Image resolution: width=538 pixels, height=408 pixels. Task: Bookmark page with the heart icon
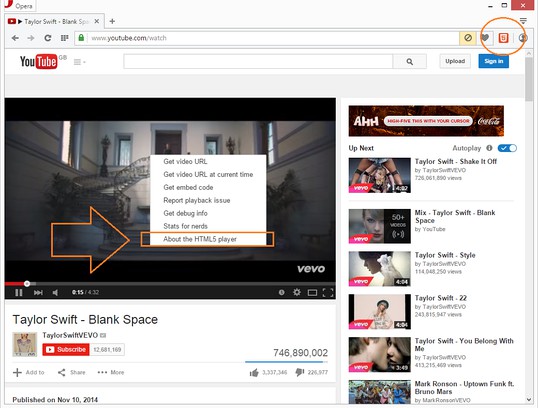pos(485,38)
